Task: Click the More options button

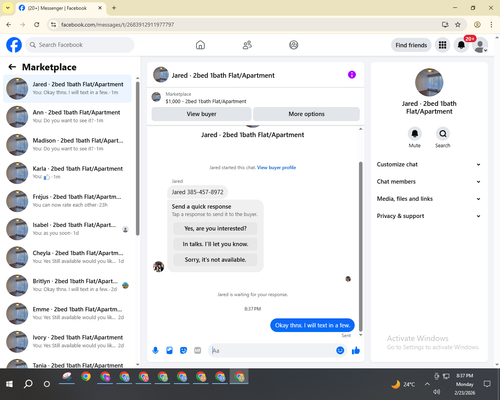Action: (x=306, y=114)
